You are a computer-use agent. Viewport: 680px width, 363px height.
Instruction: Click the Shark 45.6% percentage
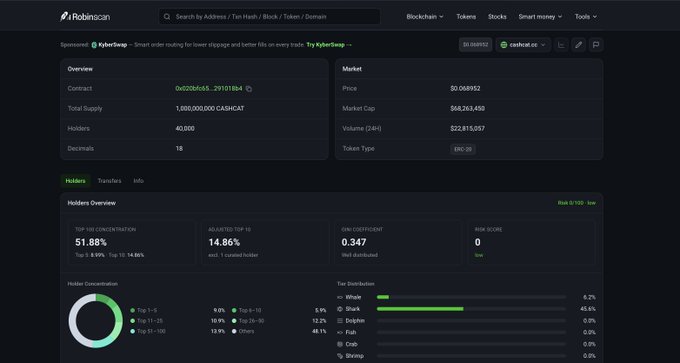(588, 309)
